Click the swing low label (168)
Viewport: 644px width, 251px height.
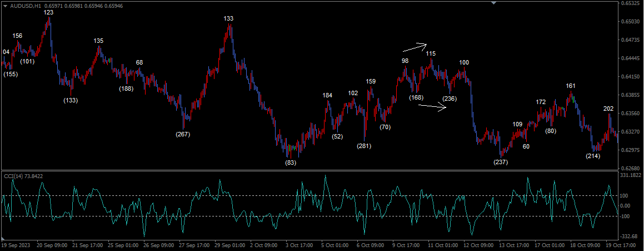[417, 97]
